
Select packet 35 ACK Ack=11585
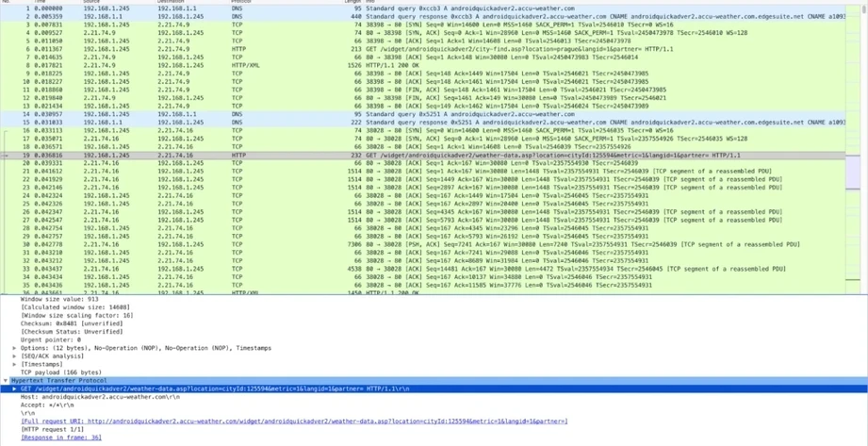click(423, 286)
